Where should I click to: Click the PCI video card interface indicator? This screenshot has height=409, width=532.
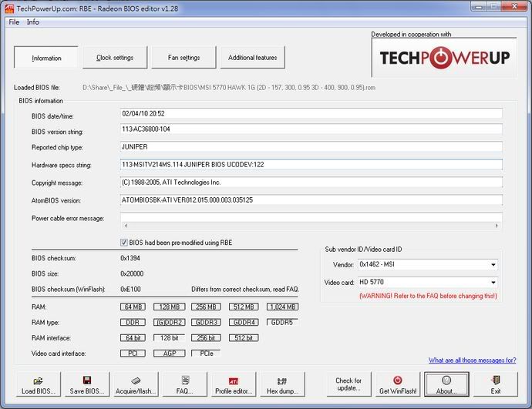(x=133, y=354)
